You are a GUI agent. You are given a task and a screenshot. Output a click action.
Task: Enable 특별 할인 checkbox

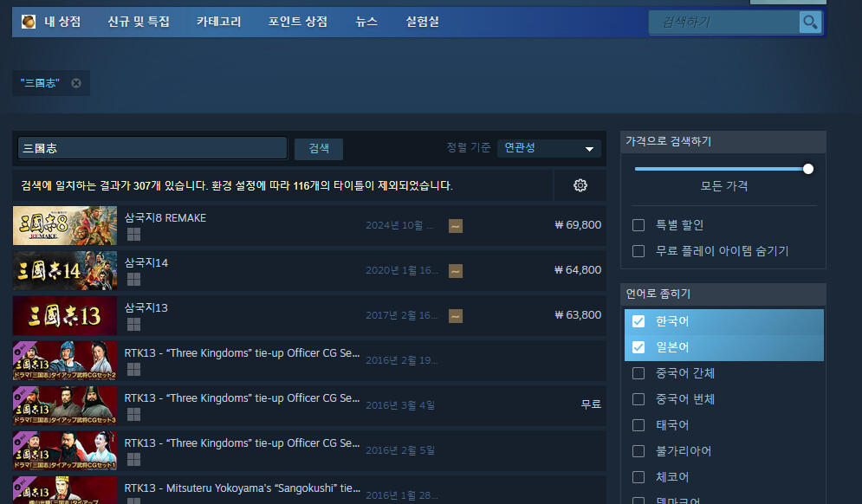(x=638, y=225)
